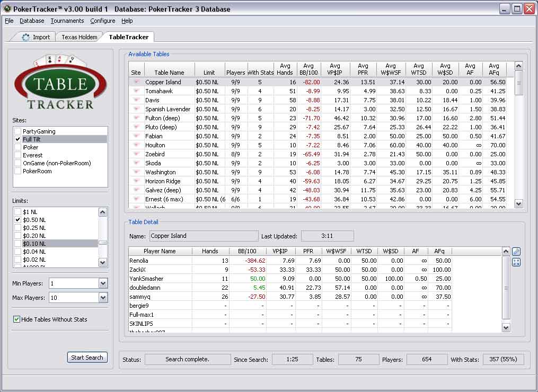Click the four-square grid icon beside Table Detail
Image resolution: width=538 pixels, height=392 pixels.
pyautogui.click(x=516, y=262)
